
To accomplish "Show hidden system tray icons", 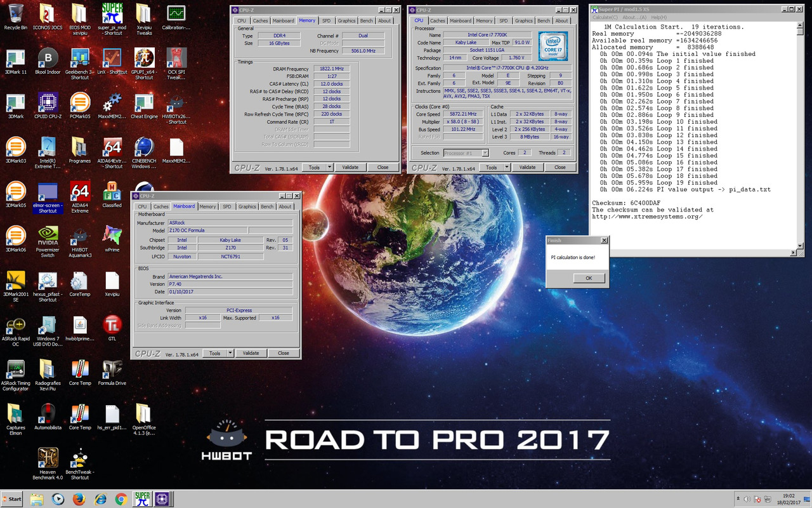I will (x=738, y=499).
